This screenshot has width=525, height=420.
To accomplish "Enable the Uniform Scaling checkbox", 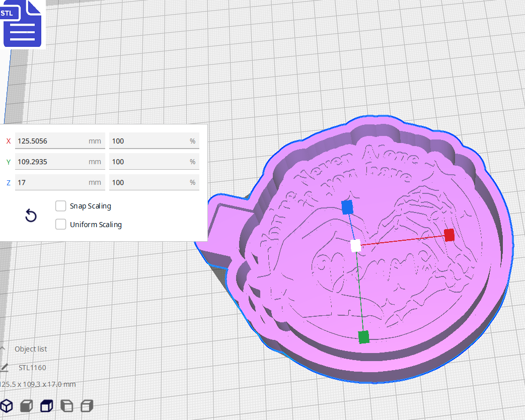I will click(60, 224).
